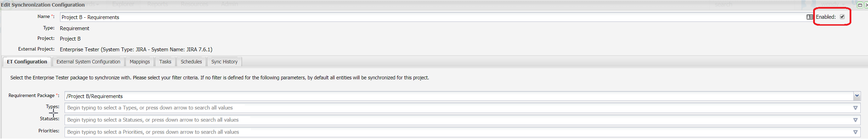868x140 pixels.
Task: Toggle the Enabled checkbox
Action: (x=842, y=17)
